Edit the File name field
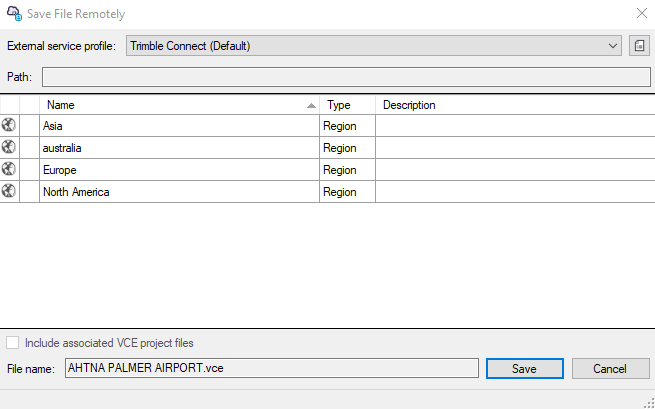 (272, 368)
